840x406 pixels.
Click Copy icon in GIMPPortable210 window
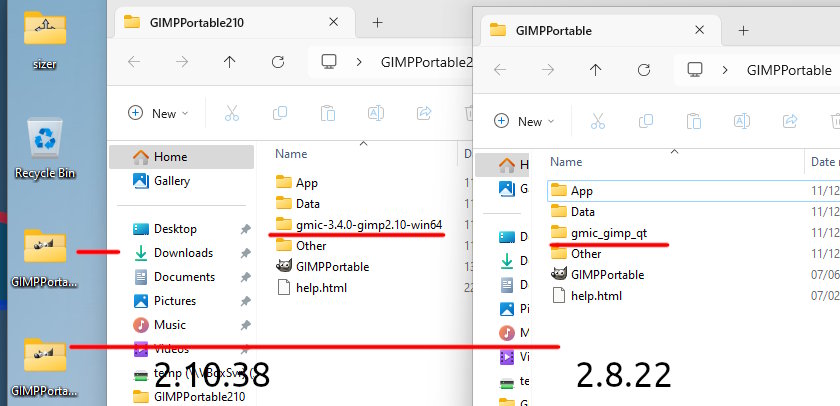[280, 113]
